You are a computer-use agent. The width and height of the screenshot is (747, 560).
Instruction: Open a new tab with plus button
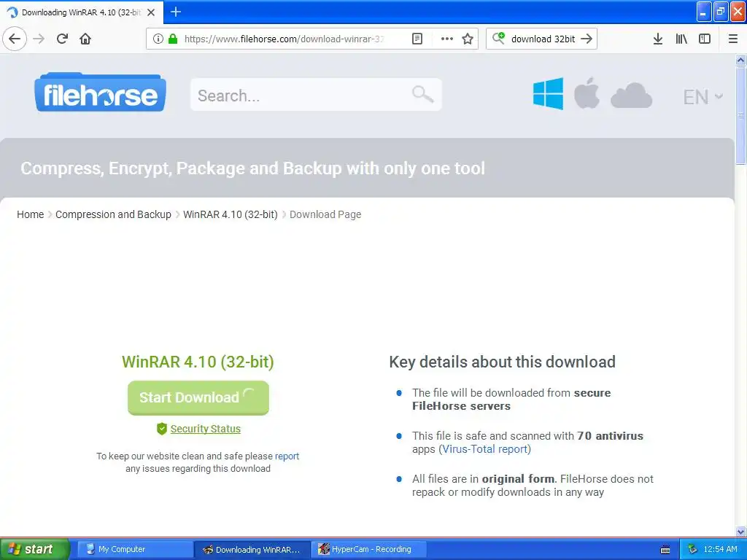176,12
